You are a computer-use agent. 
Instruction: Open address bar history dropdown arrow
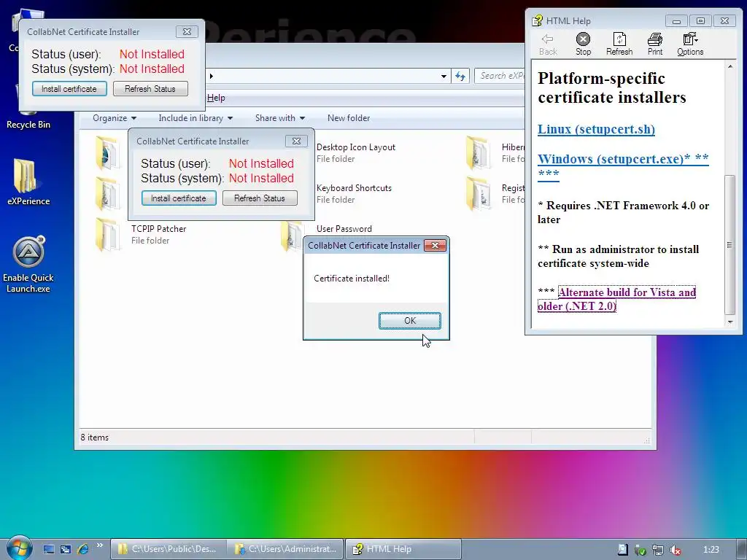tap(444, 76)
